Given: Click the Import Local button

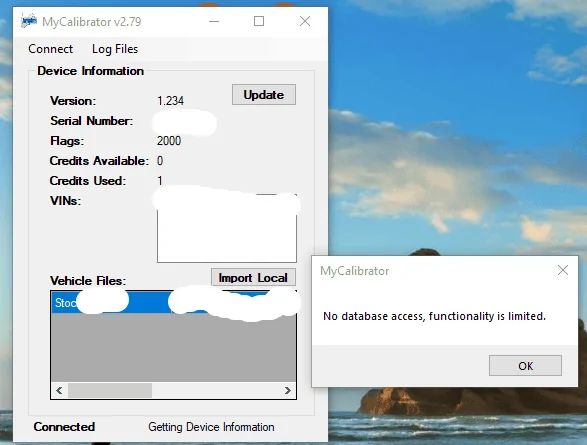Looking at the screenshot, I should (253, 278).
